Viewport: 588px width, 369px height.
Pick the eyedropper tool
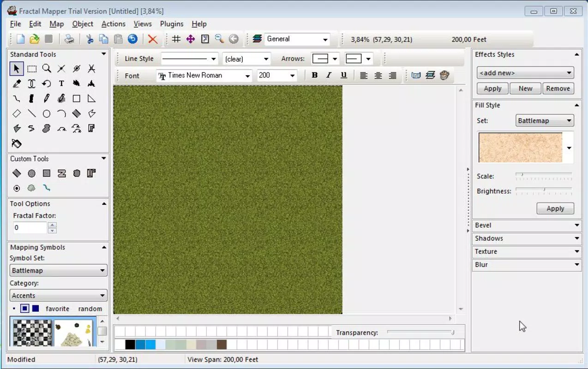click(x=17, y=83)
